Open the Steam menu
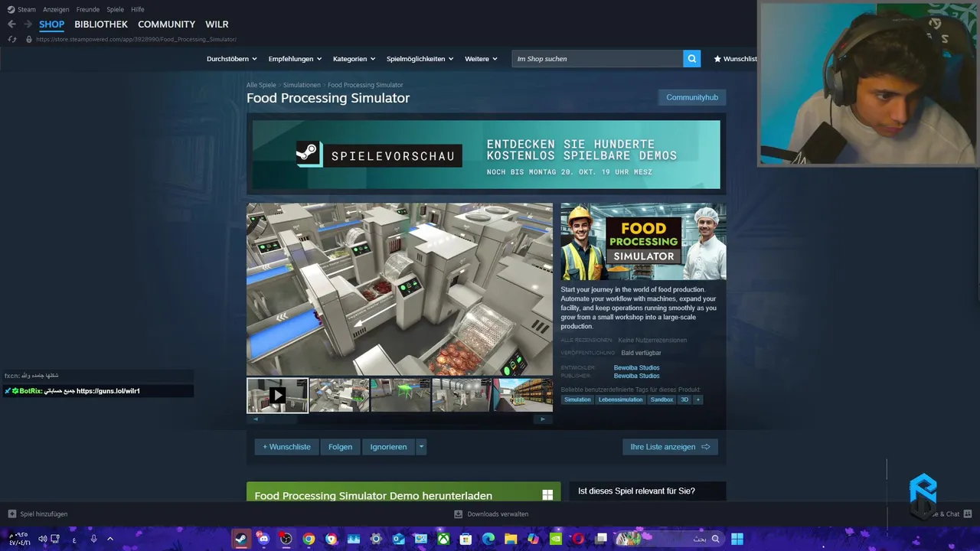Viewport: 980px width, 551px height. [27, 9]
